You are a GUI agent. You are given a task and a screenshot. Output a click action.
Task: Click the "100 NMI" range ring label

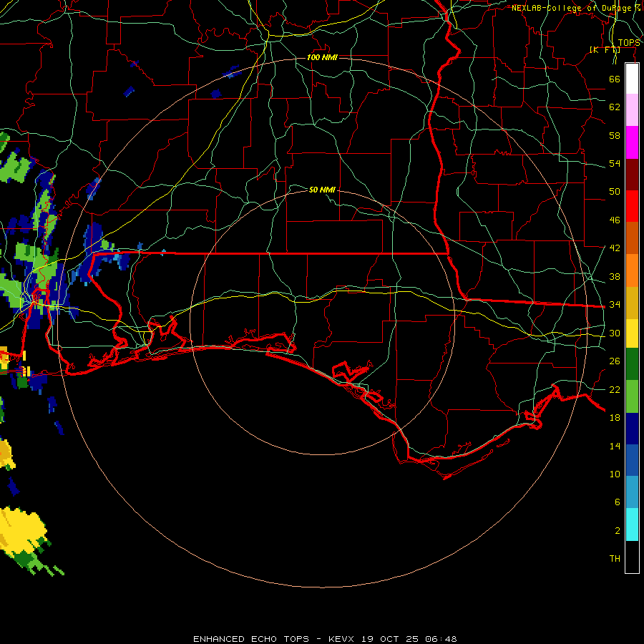[322, 57]
